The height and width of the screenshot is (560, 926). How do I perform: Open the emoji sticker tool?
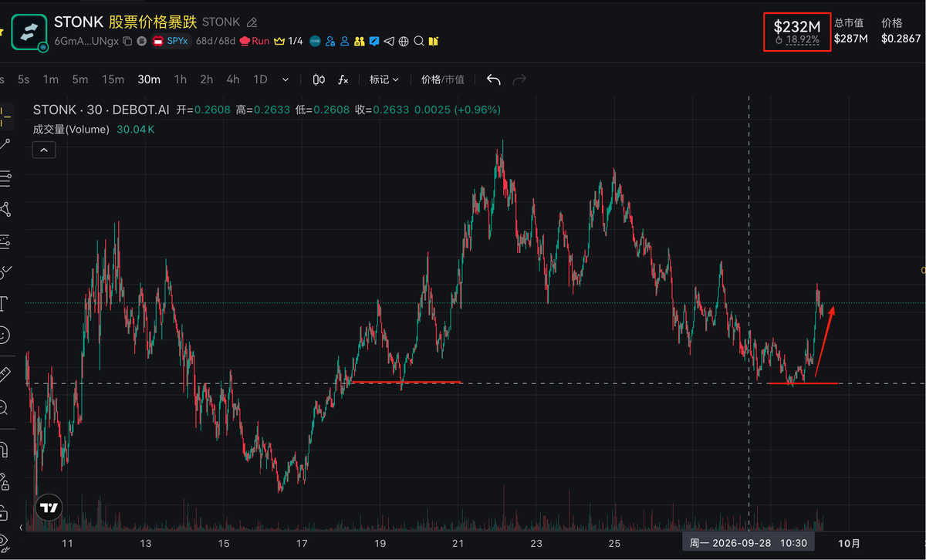5,336
